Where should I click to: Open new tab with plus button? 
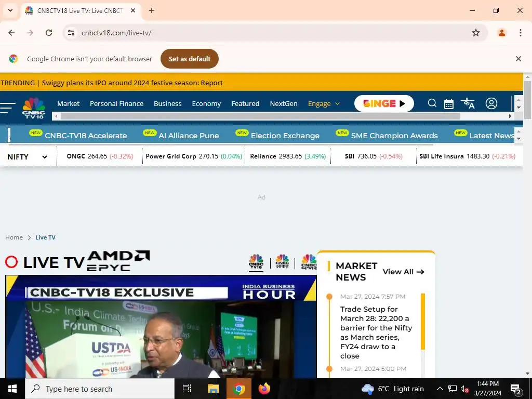coord(152,10)
